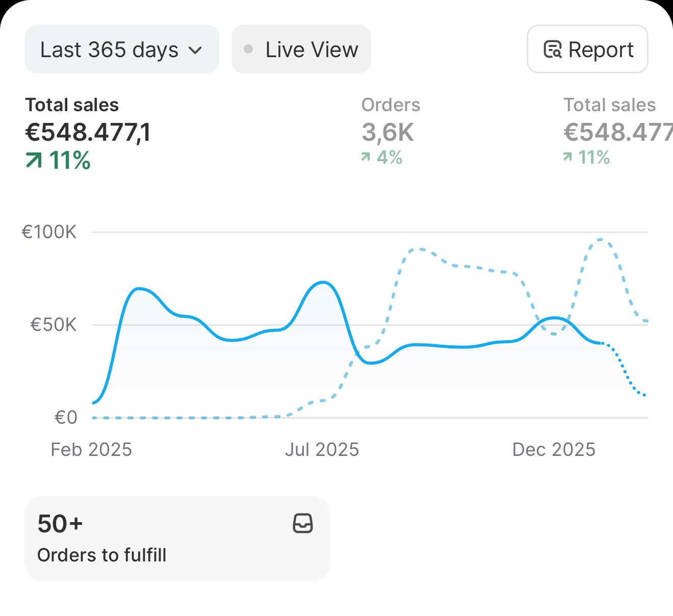Switch to the Orders metric
This screenshot has width=673, height=616.
(x=391, y=105)
